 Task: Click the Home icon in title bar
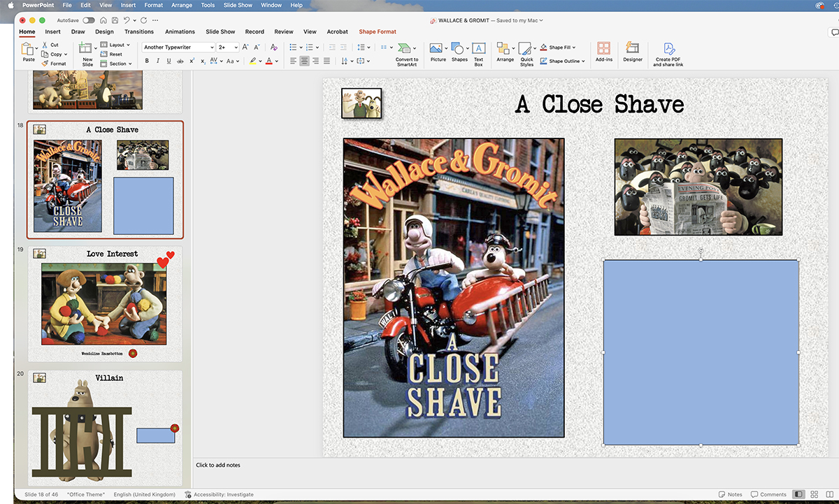point(103,20)
